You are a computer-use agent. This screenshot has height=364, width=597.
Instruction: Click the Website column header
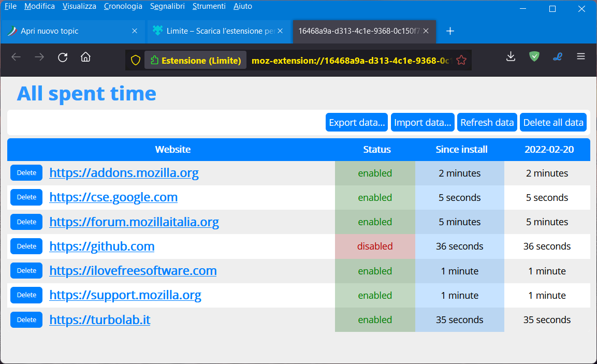click(x=173, y=149)
